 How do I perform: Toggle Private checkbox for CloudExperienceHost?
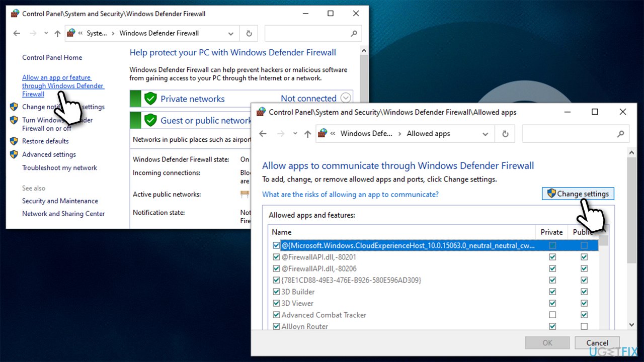coord(553,245)
